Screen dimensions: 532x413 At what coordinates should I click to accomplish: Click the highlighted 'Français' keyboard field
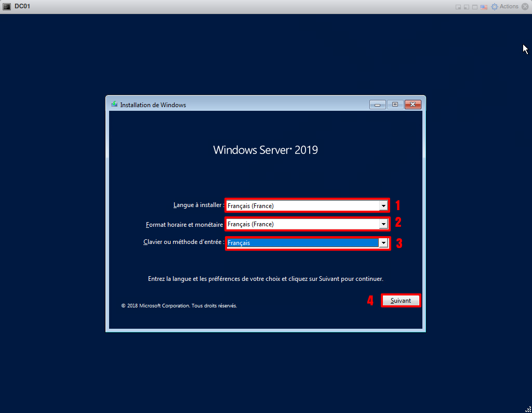point(302,243)
